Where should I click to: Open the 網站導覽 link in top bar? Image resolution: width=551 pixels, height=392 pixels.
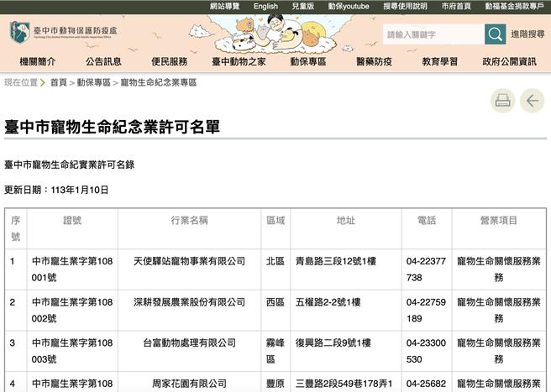point(224,7)
